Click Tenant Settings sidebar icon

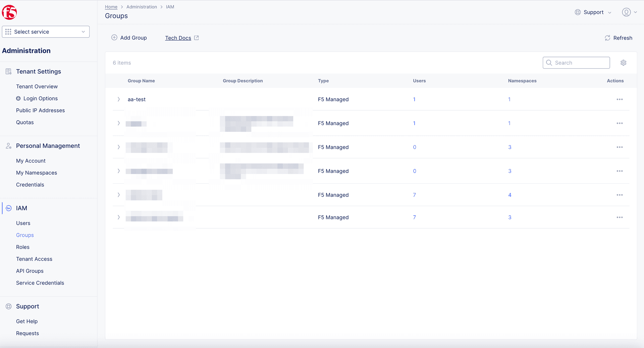tap(9, 71)
